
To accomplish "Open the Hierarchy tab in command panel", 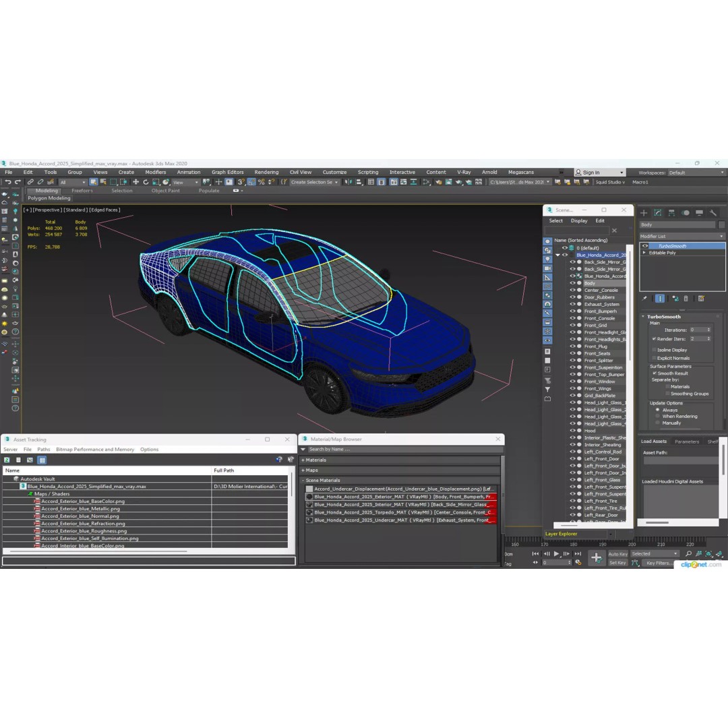I will (671, 212).
